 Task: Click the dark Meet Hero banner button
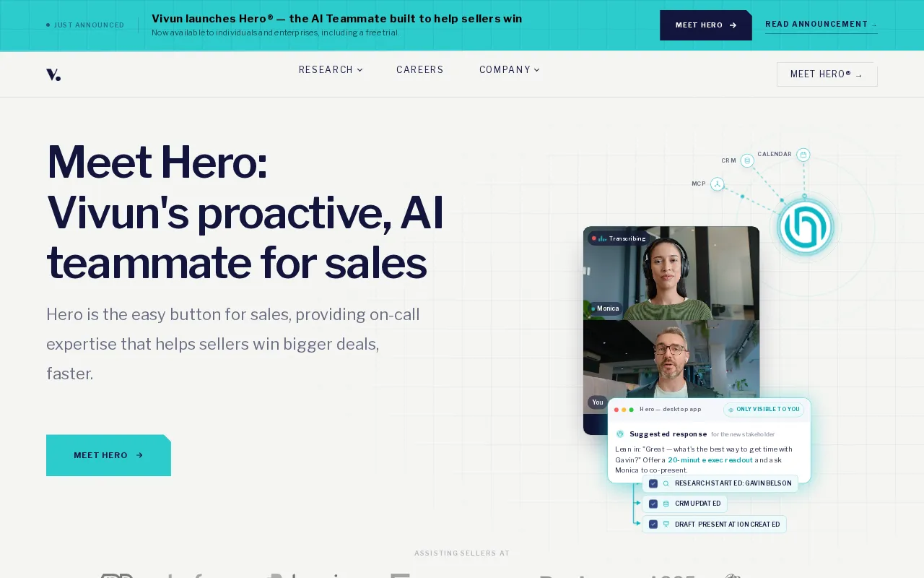coord(706,25)
